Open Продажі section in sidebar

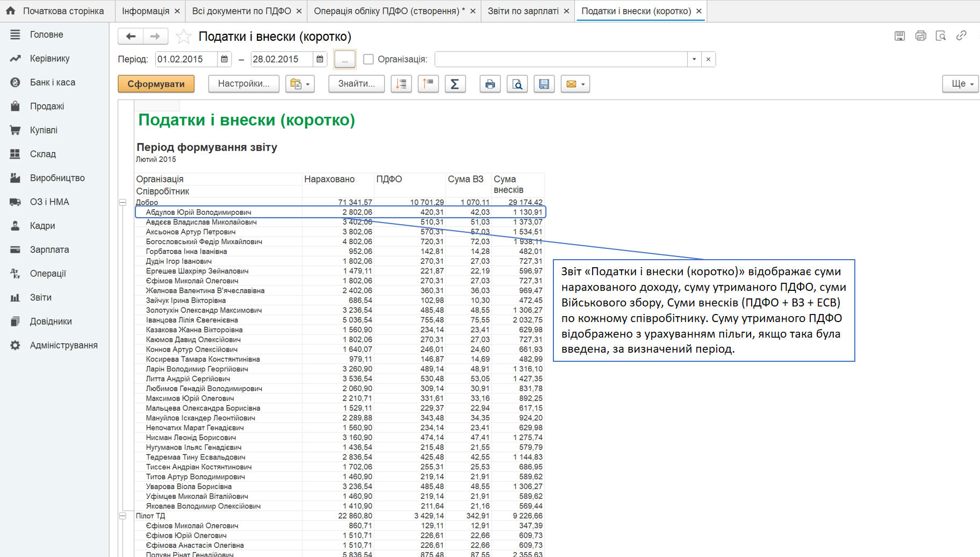[54, 106]
